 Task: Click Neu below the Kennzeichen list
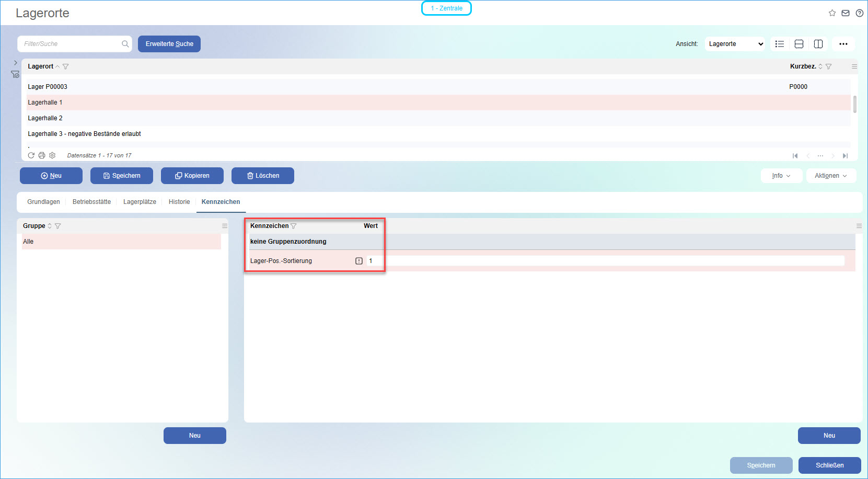tap(829, 436)
